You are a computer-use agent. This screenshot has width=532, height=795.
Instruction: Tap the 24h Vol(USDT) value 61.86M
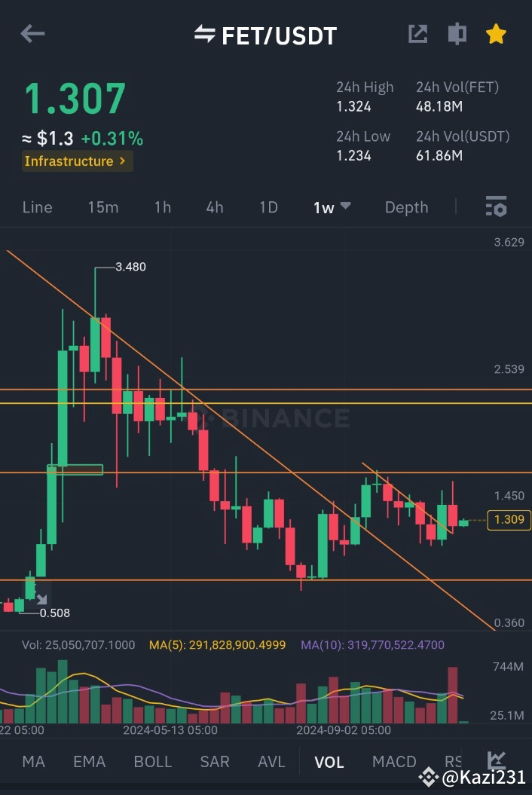coord(439,156)
